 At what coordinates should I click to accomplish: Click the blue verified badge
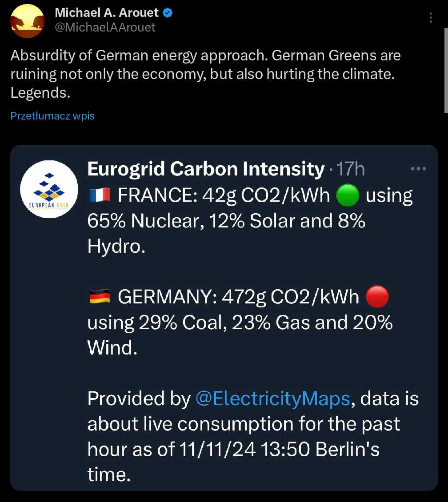click(x=168, y=13)
